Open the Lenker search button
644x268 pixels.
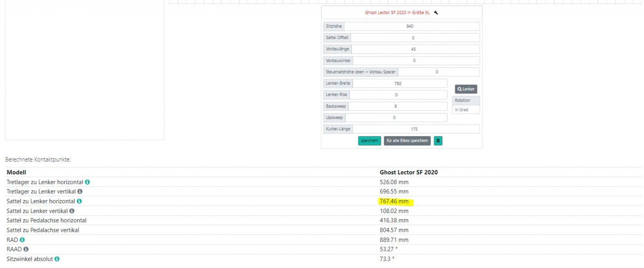[x=466, y=89]
